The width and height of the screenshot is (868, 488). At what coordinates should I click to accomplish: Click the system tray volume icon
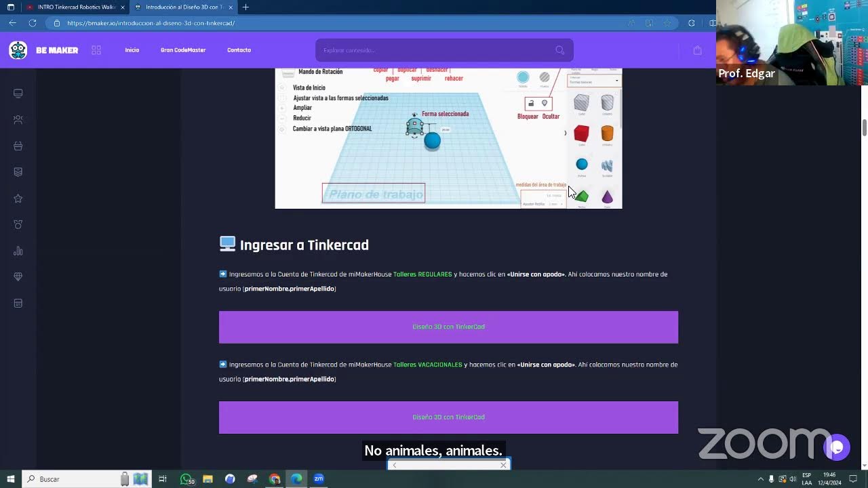tap(793, 479)
